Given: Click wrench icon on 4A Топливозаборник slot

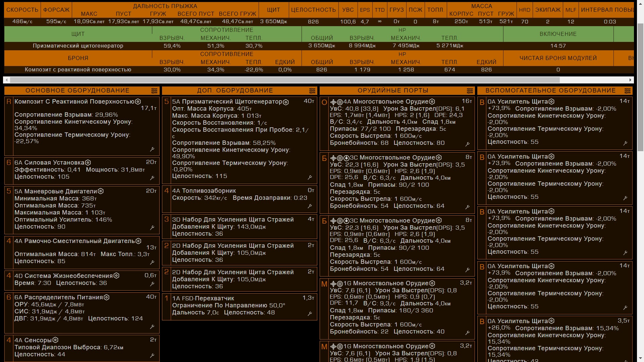Looking at the screenshot, I should click(x=310, y=206).
